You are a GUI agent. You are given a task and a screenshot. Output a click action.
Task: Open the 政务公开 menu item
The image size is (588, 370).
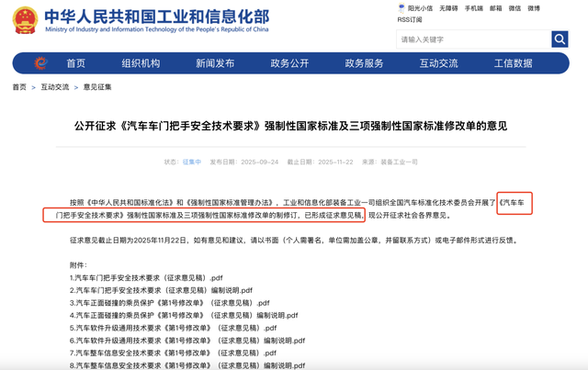tap(290, 63)
